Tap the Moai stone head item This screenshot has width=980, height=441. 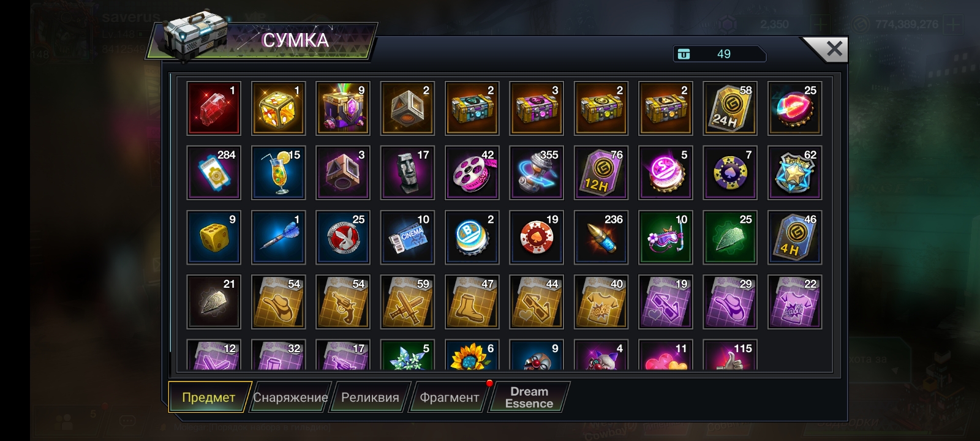tap(407, 173)
